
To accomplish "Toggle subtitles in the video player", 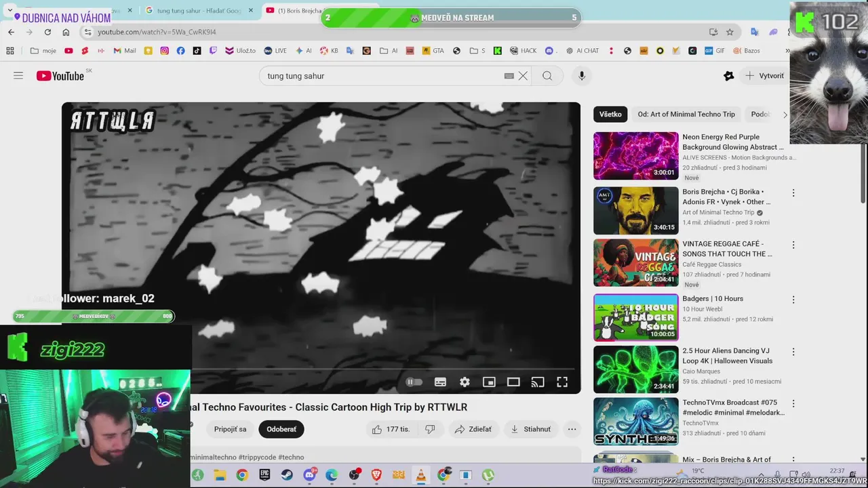I will click(440, 382).
